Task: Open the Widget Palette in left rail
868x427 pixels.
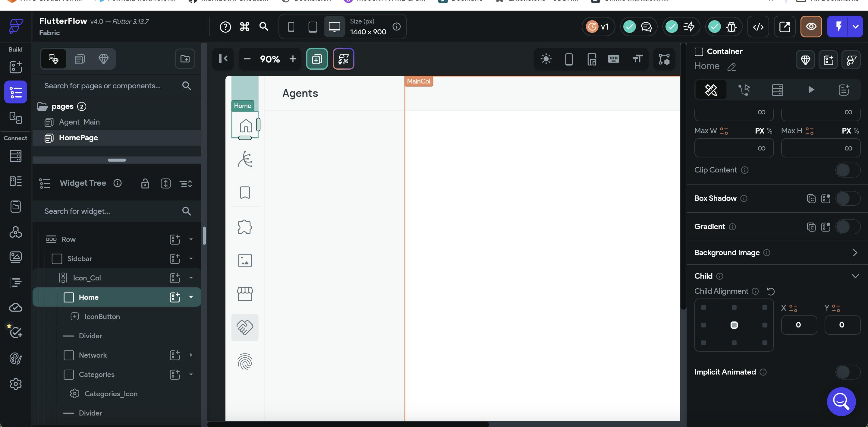Action: click(x=15, y=67)
